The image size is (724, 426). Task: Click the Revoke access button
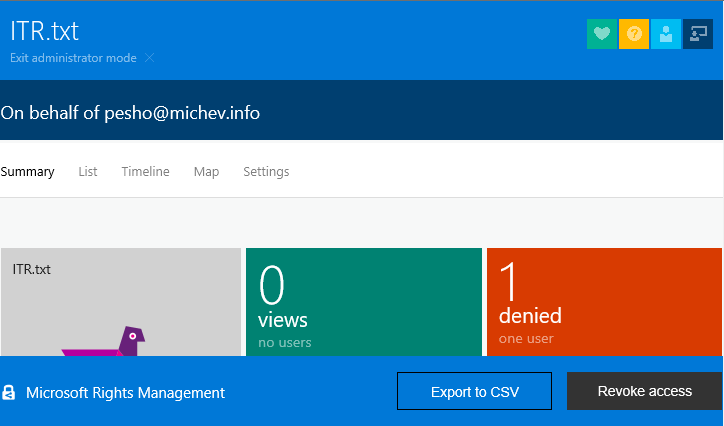point(644,391)
